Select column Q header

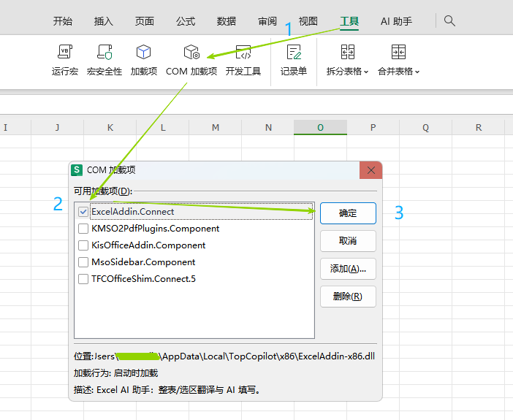click(x=425, y=127)
